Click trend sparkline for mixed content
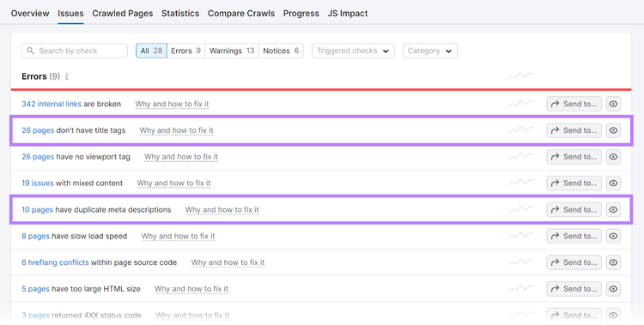Viewport: 644px width, 325px height. coord(521,182)
